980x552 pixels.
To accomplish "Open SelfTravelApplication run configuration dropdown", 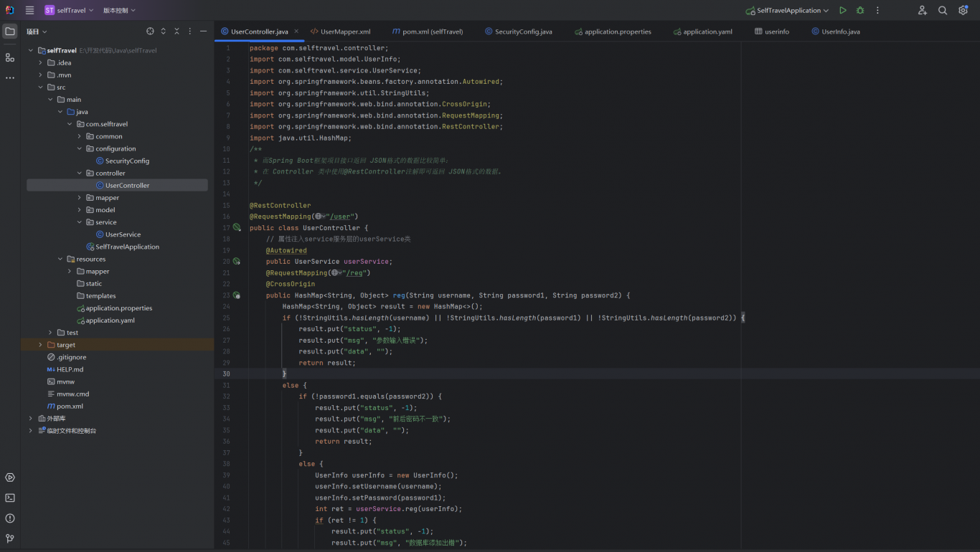I will (786, 10).
